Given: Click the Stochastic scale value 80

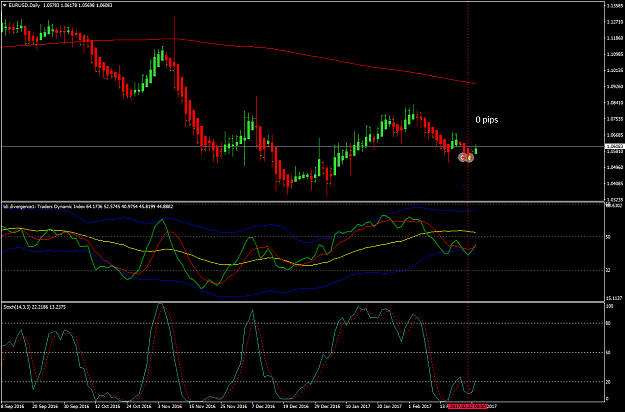Looking at the screenshot, I should pos(608,324).
